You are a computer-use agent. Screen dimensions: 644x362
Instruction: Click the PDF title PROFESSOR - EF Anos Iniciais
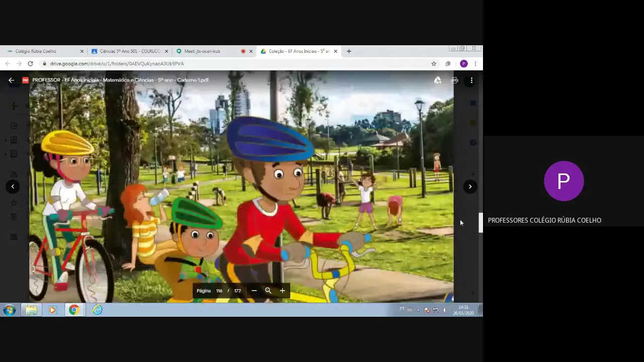click(121, 80)
